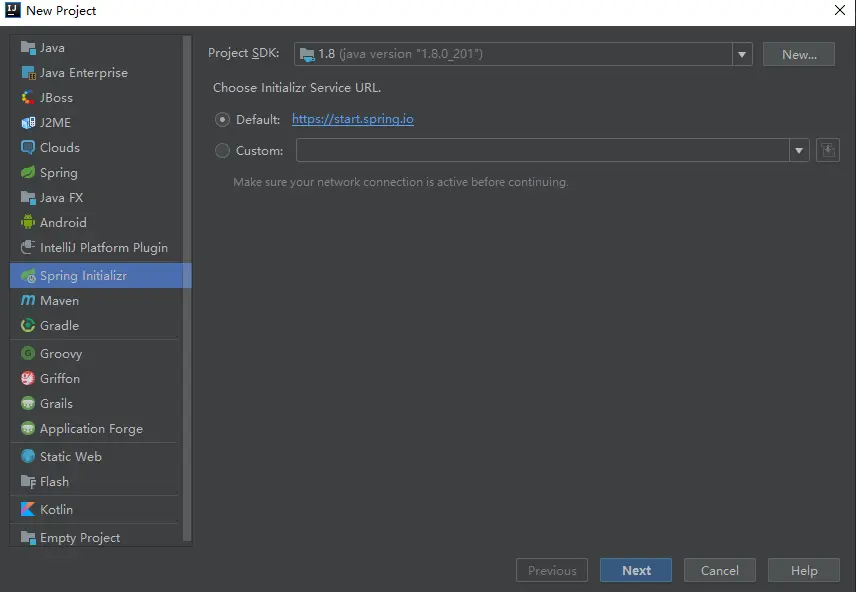Click the Grails icon
856x592 pixels.
(x=28, y=404)
